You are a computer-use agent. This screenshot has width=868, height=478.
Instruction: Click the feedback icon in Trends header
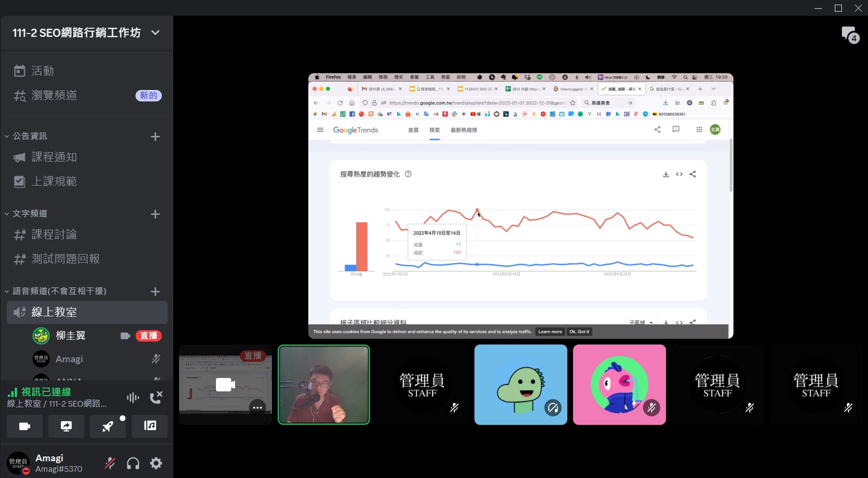tap(676, 129)
